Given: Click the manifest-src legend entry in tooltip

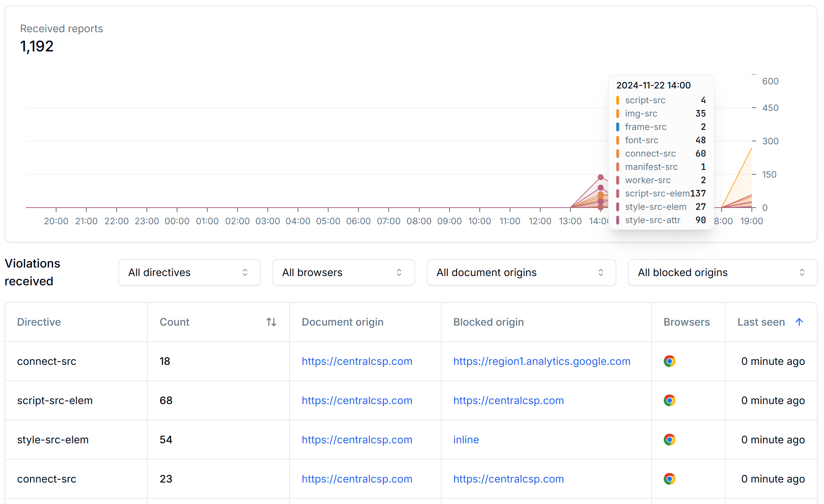Looking at the screenshot, I should pos(661,167).
